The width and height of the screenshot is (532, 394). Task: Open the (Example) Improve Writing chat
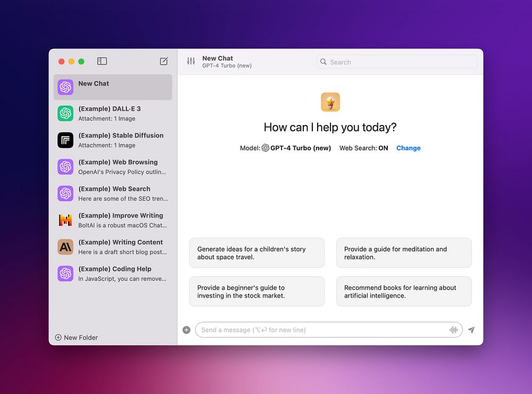pyautogui.click(x=113, y=220)
